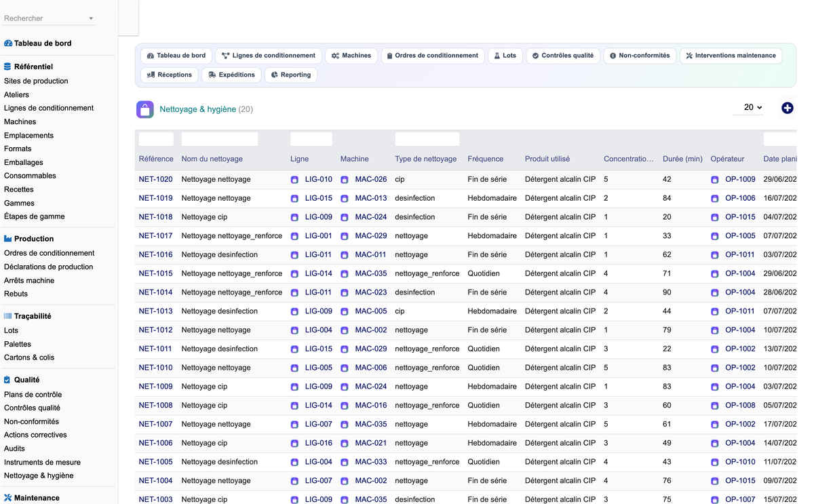Open record NET-1020
The width and height of the screenshot is (814, 504).
click(x=155, y=180)
